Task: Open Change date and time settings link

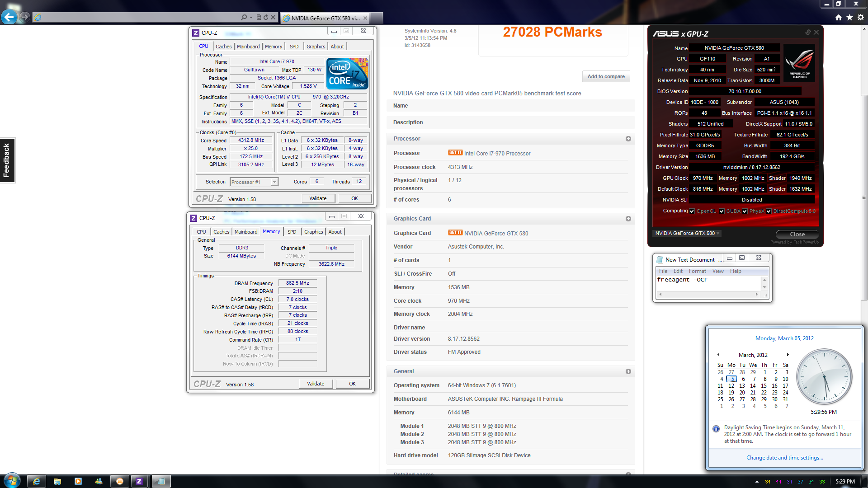Action: pos(784,458)
